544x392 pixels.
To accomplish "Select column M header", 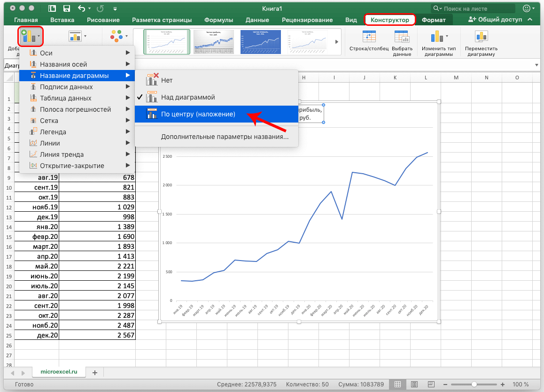I will 456,77.
